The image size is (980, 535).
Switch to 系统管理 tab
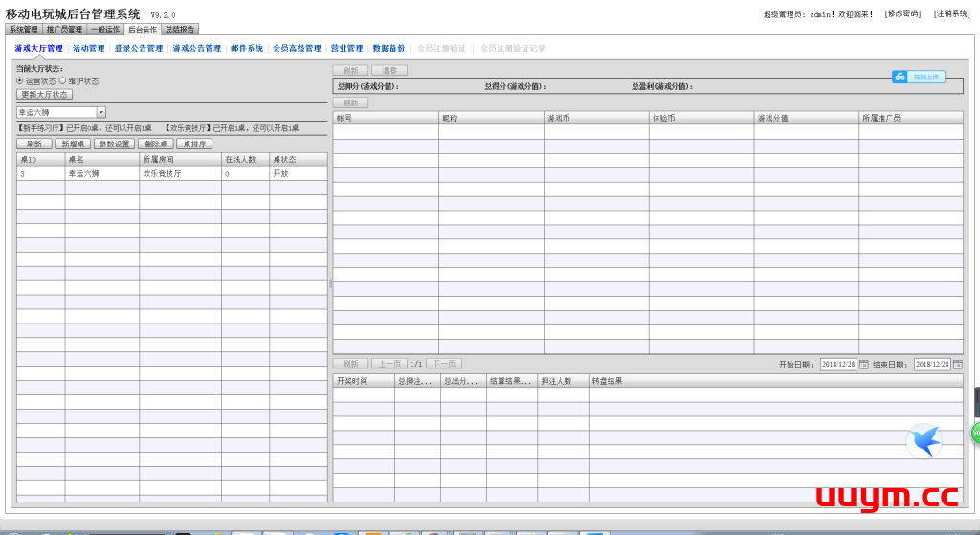tap(24, 30)
